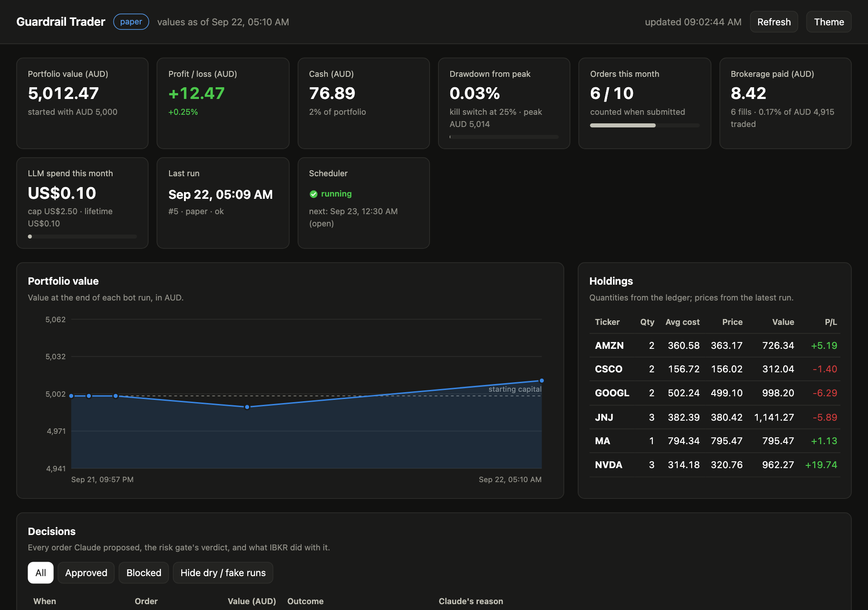Click the Guardrail Trader title
The image size is (868, 610).
pos(61,22)
